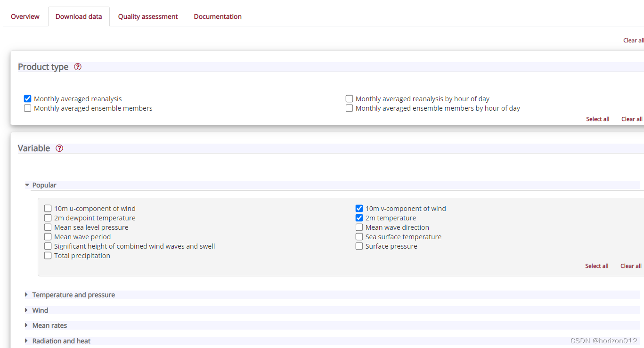Click Clear all under Product type
Image resolution: width=644 pixels, height=348 pixels.
click(x=632, y=119)
